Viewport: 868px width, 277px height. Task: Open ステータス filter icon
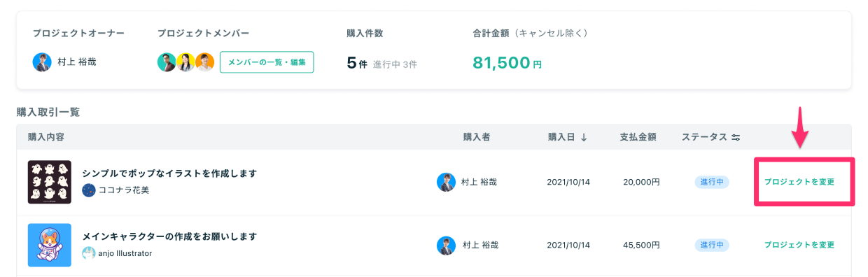pos(736,137)
